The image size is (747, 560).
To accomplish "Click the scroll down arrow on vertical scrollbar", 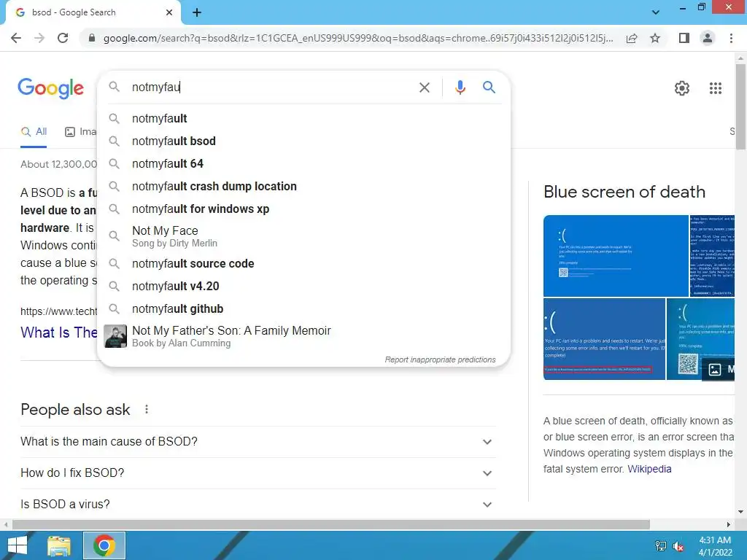I will pos(740,513).
